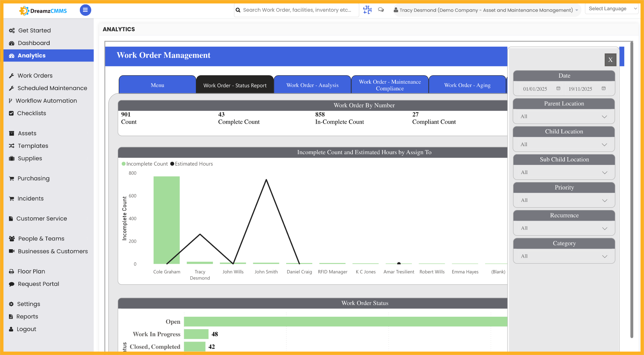Click the Scheduled Maintenance wrench icon
Image resolution: width=644 pixels, height=355 pixels.
(x=11, y=88)
